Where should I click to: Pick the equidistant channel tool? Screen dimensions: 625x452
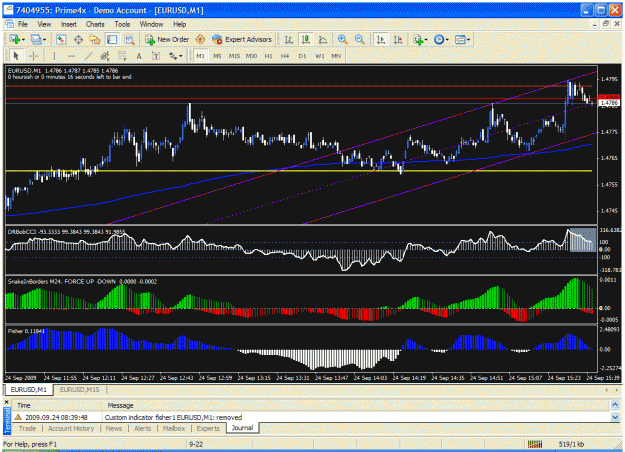pos(105,56)
